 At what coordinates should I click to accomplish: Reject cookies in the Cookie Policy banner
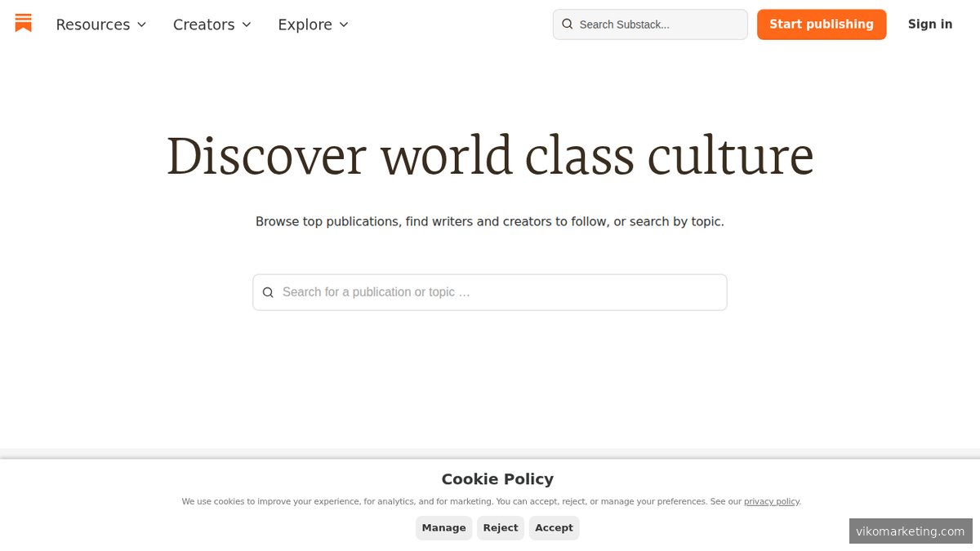pyautogui.click(x=500, y=528)
